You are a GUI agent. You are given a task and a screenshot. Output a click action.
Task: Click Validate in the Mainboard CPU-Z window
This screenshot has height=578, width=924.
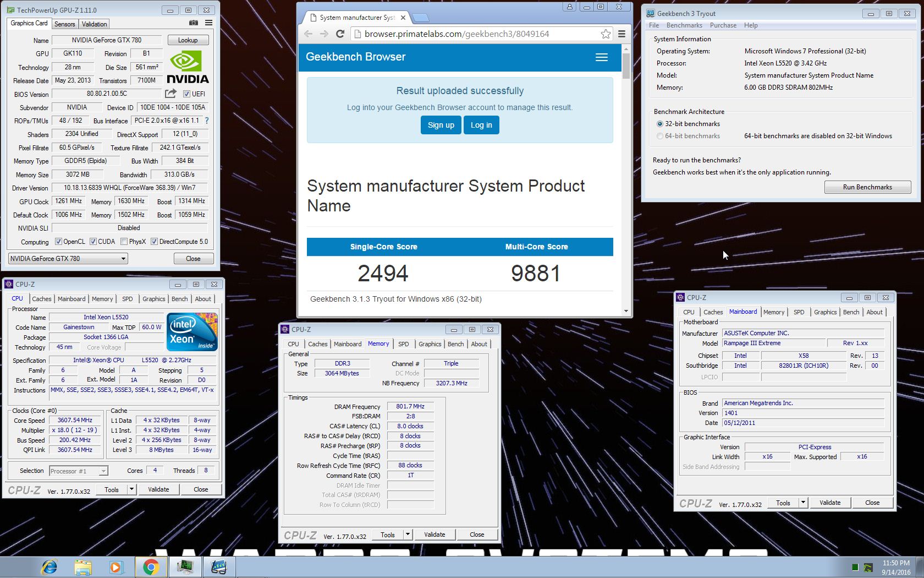click(830, 503)
